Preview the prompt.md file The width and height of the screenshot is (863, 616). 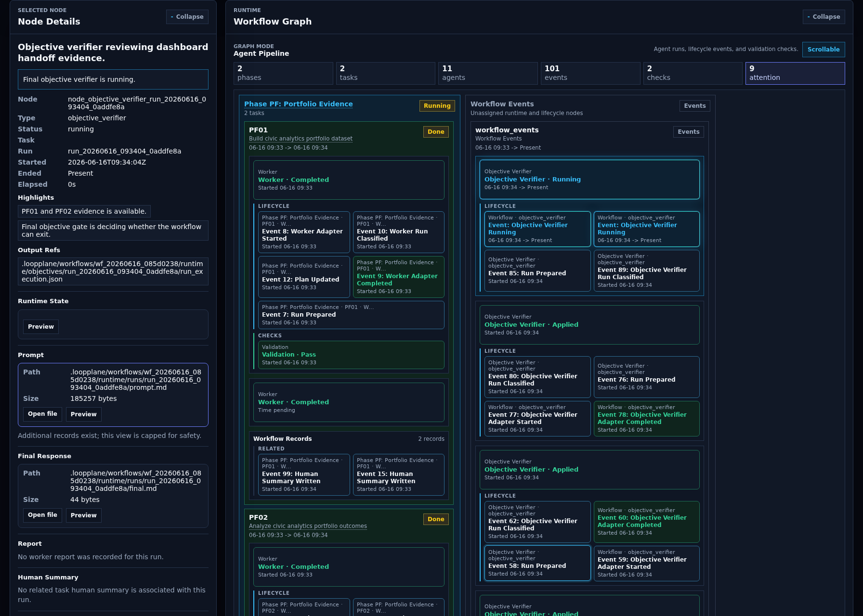pos(83,414)
